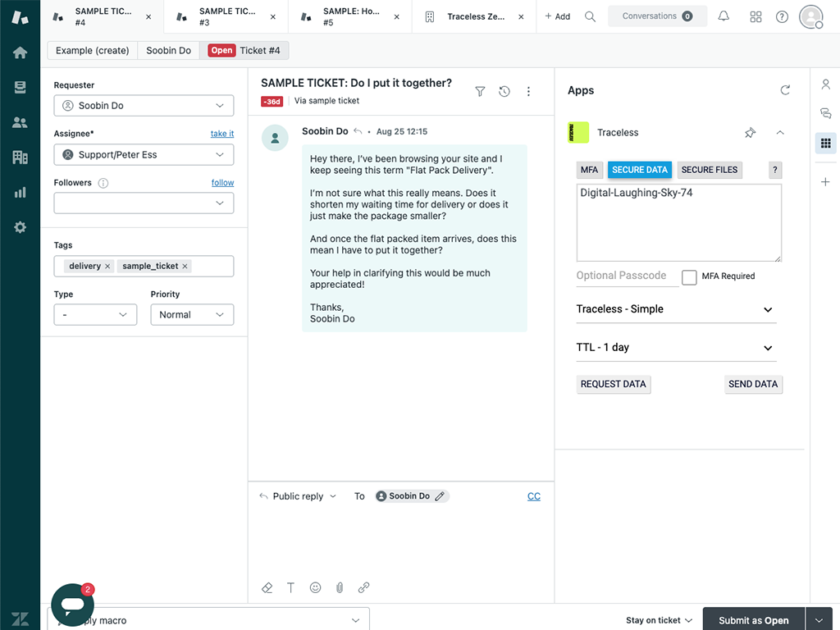Open Organizations from the left sidebar
840x630 pixels.
(x=20, y=157)
